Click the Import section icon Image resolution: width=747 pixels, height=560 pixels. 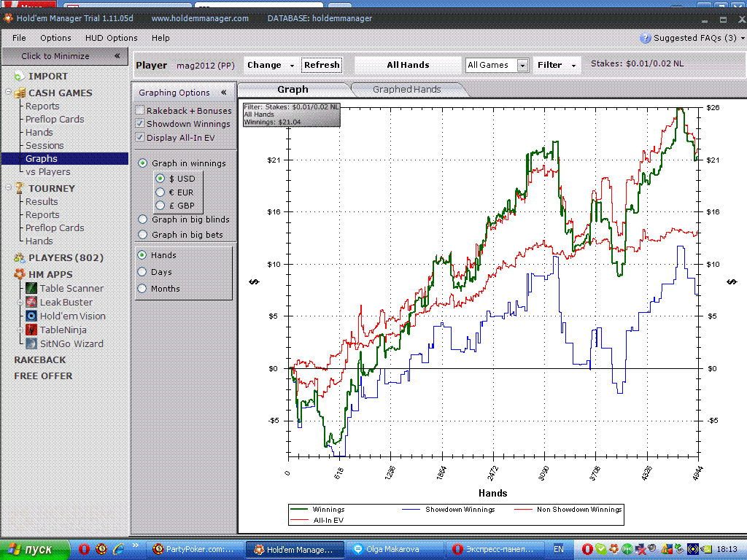[x=19, y=77]
